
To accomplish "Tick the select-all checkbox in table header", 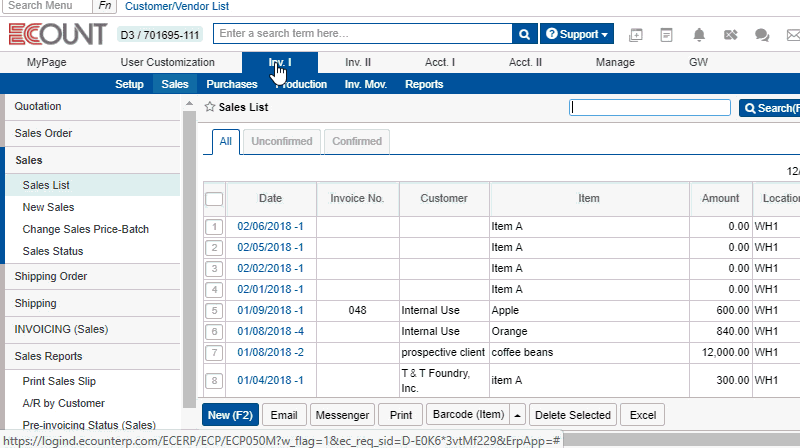I will click(x=214, y=199).
